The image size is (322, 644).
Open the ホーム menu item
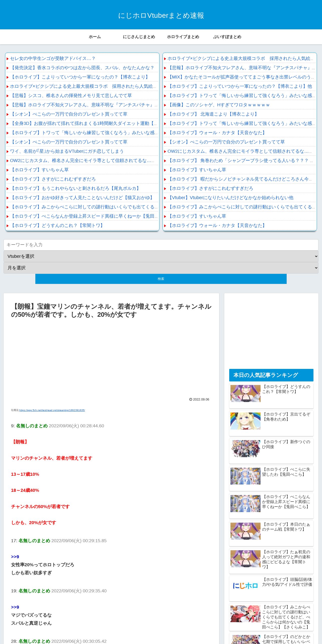coord(95,37)
